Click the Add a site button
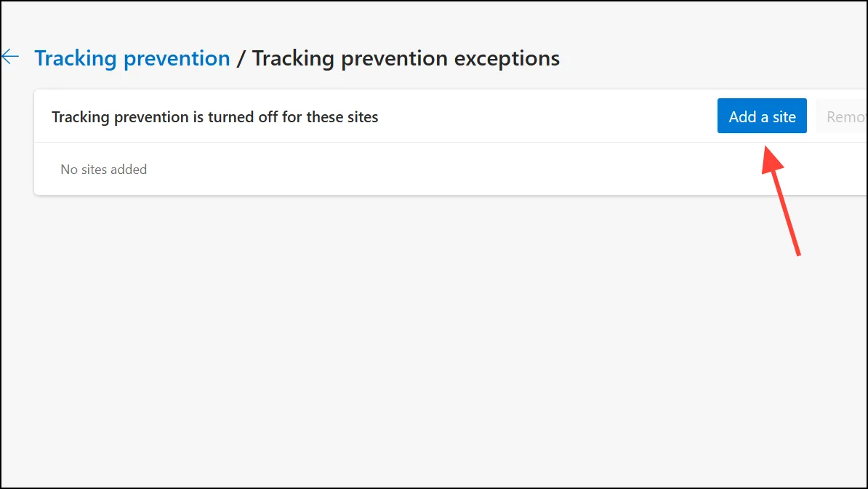Screen dimensions: 868x489 762,116
